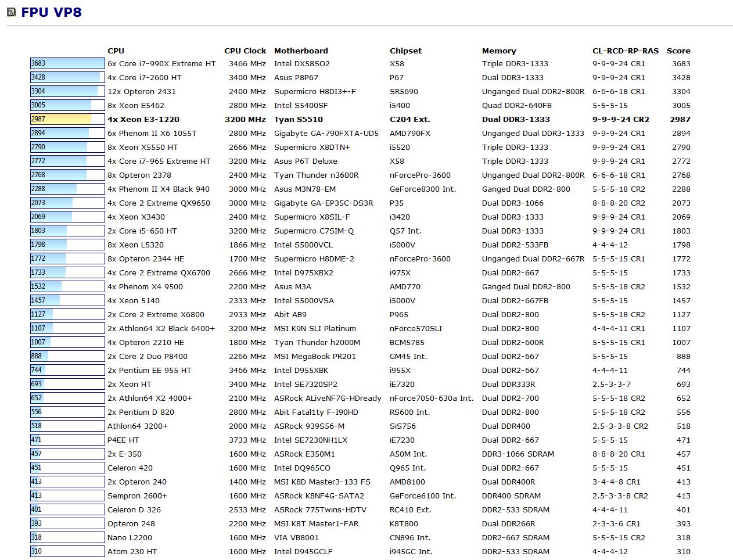Select the Unganged Dual DDR2-667R memory cell

533,259
